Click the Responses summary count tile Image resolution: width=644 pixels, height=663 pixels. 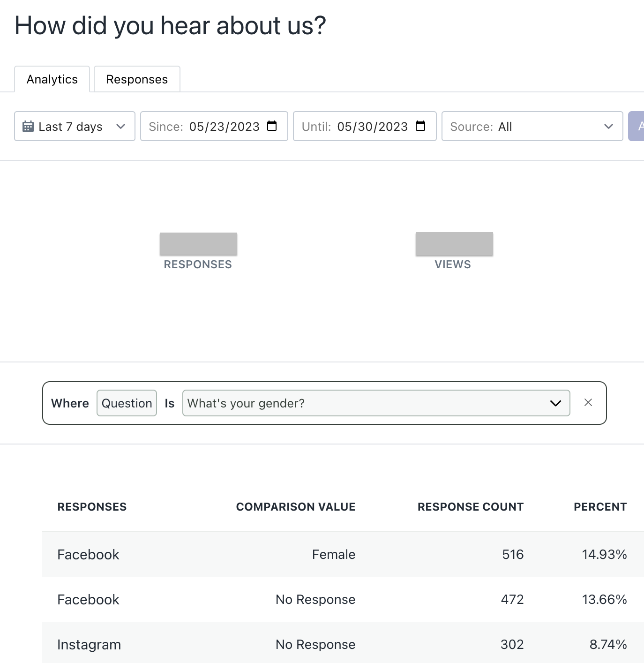click(x=198, y=244)
